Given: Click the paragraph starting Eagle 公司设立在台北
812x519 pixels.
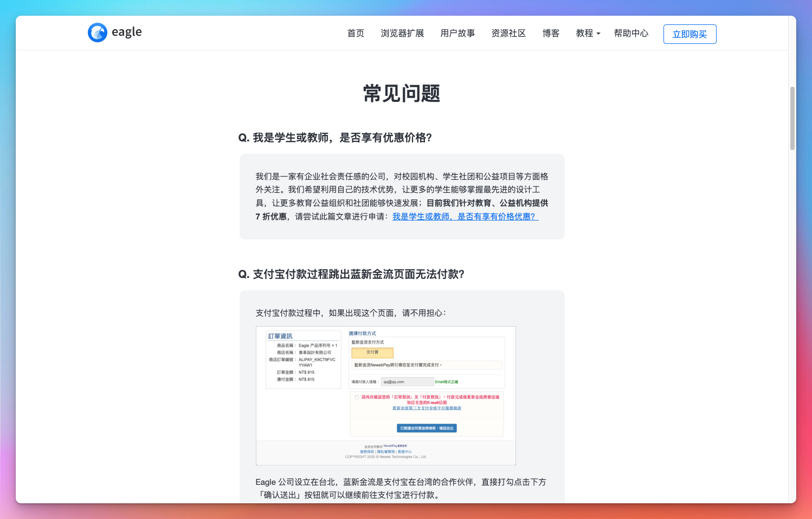Looking at the screenshot, I should (401, 489).
